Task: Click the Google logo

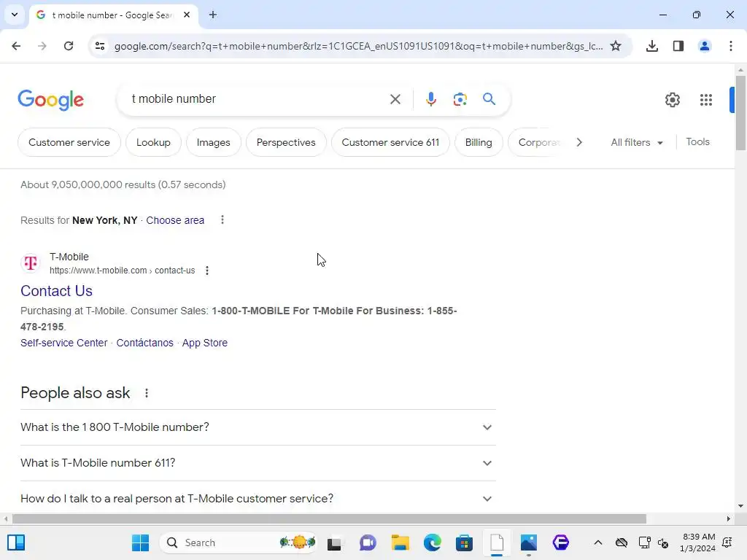Action: 50,99
